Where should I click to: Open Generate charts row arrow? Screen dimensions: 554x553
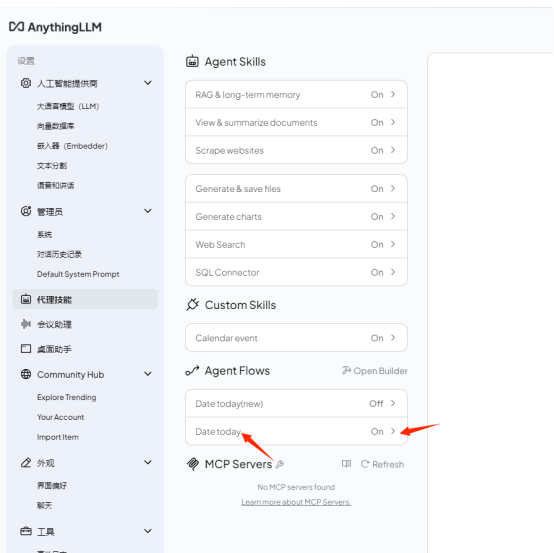click(393, 216)
